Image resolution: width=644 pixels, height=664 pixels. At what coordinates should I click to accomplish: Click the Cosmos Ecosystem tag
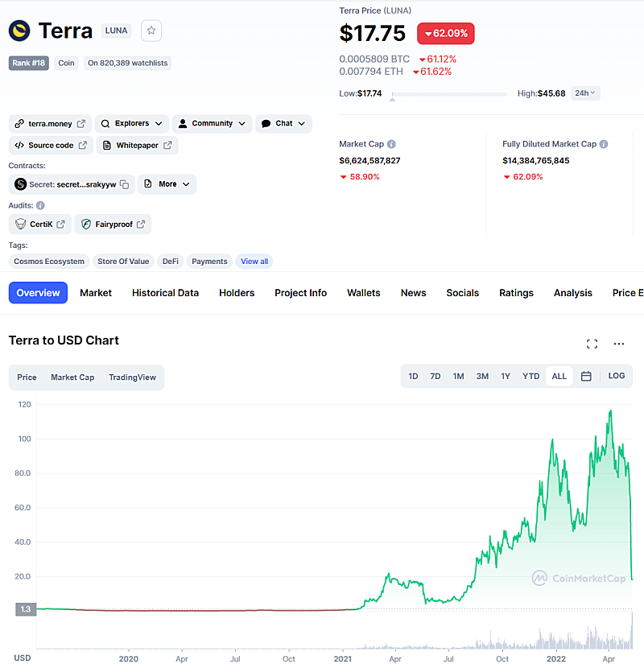point(49,262)
